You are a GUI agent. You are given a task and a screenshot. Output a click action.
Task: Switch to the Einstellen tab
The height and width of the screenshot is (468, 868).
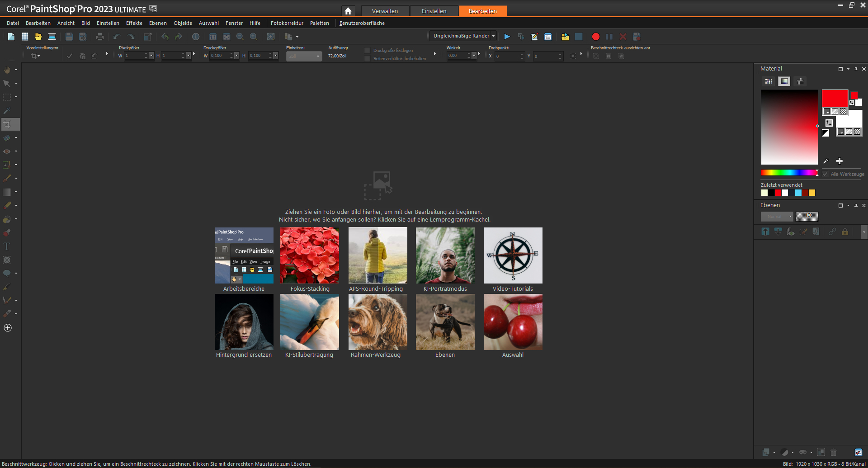pyautogui.click(x=434, y=11)
